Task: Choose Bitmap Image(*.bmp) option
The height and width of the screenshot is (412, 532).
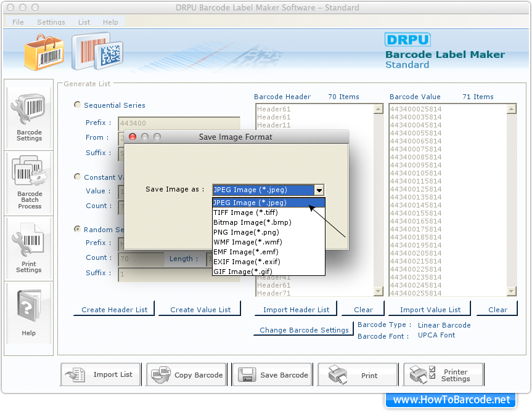Action: 269,222
